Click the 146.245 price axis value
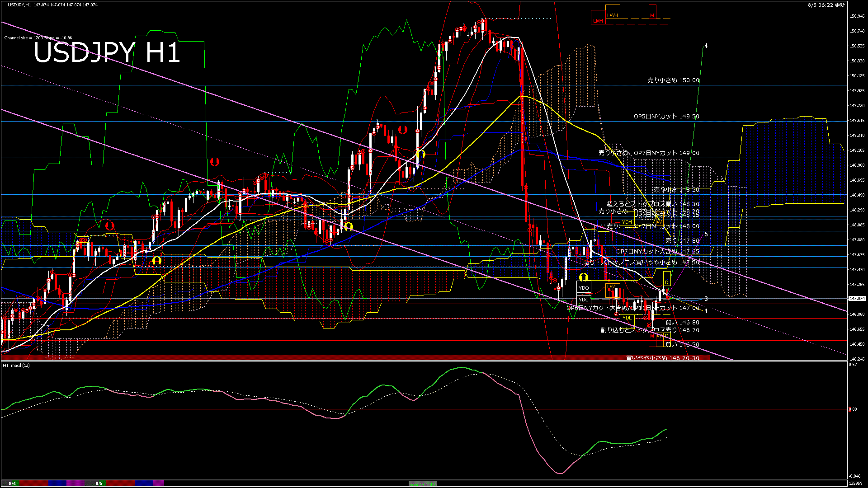Viewport: 868px width, 488px height. pyautogui.click(x=857, y=359)
